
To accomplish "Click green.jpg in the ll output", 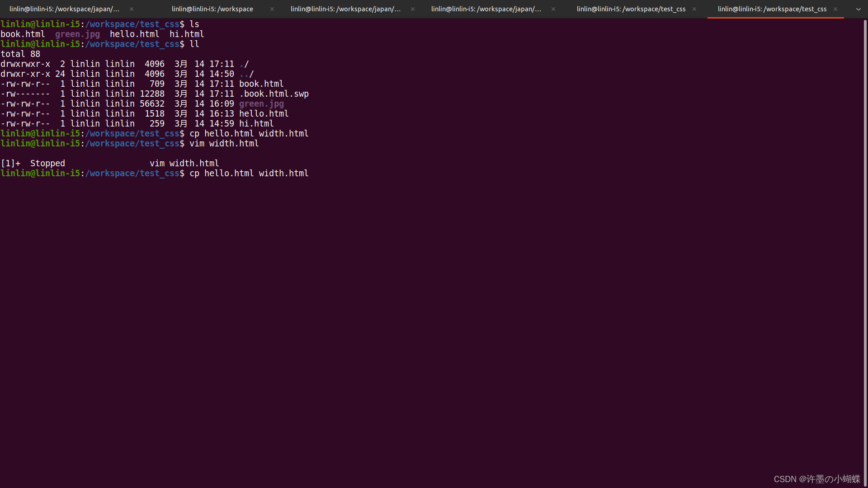I will point(261,104).
